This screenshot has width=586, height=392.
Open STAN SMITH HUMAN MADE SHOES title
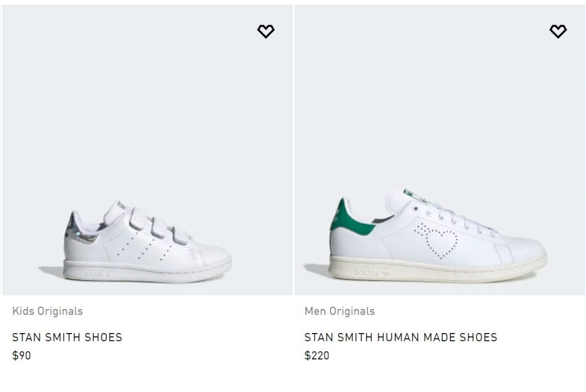(x=401, y=337)
